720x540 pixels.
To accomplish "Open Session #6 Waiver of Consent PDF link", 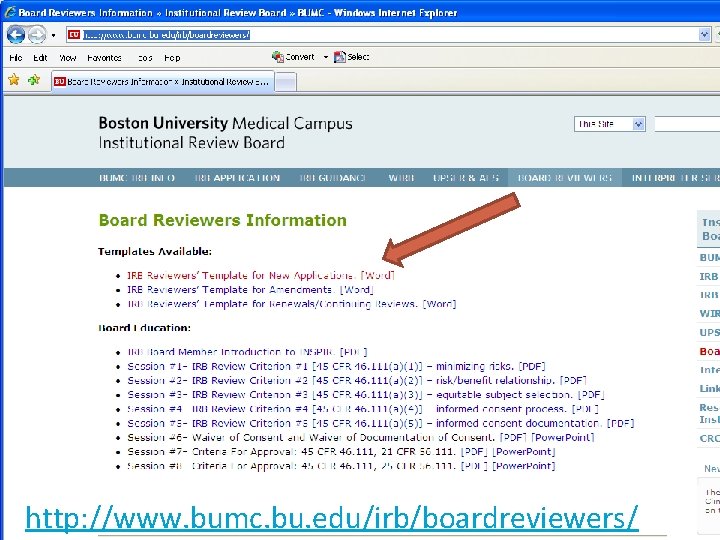I will (x=513, y=438).
